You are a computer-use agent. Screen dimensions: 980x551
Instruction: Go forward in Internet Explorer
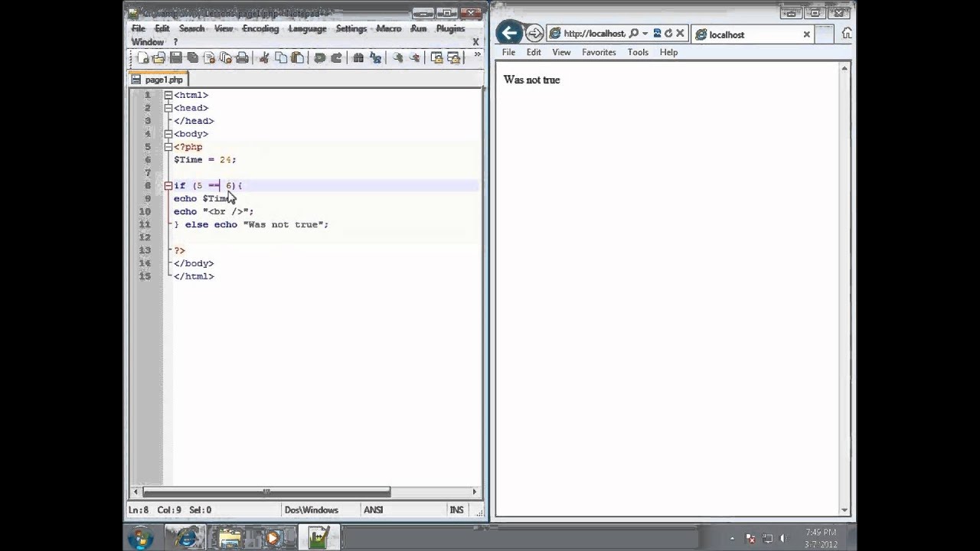pos(534,33)
